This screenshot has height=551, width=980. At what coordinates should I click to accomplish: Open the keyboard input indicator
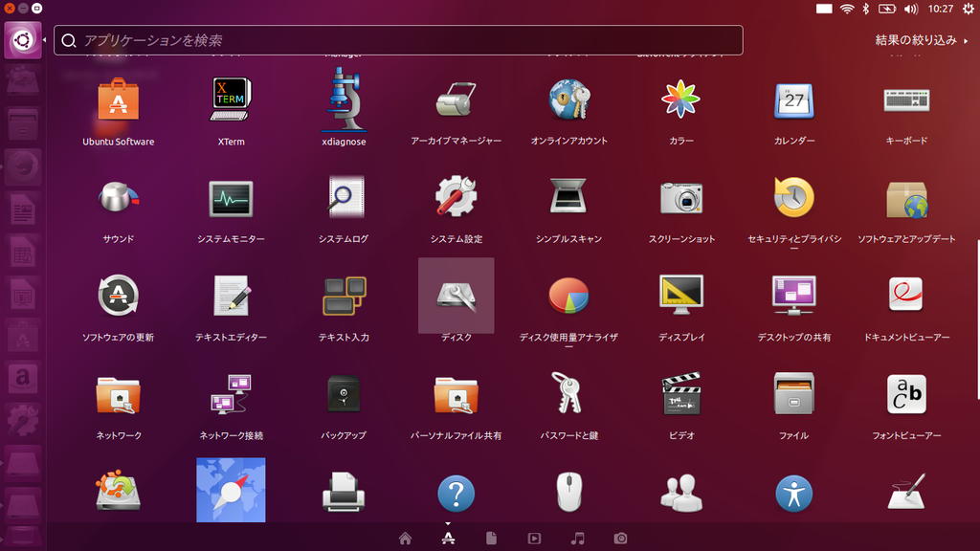(824, 9)
